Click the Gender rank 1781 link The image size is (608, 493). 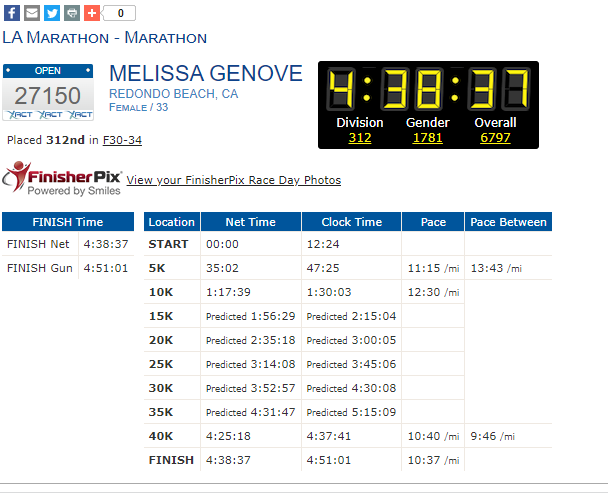pyautogui.click(x=427, y=138)
